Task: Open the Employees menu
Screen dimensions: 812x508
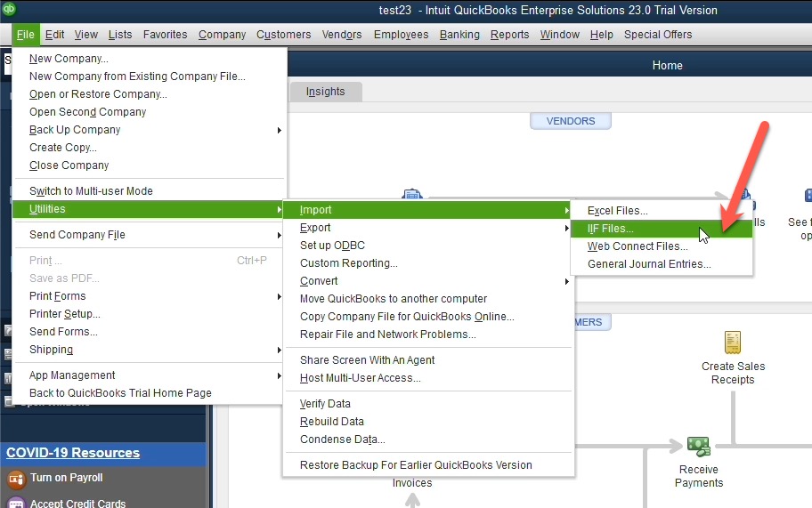Action: point(402,35)
